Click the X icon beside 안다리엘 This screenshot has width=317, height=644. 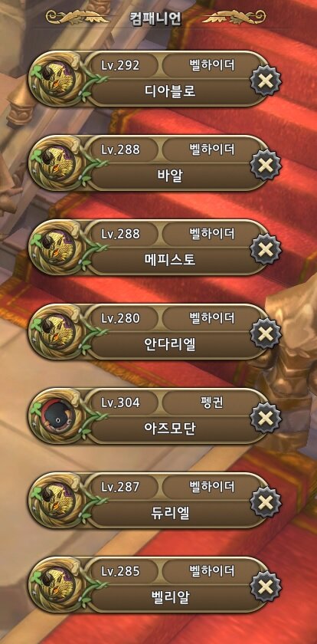pyautogui.click(x=266, y=333)
